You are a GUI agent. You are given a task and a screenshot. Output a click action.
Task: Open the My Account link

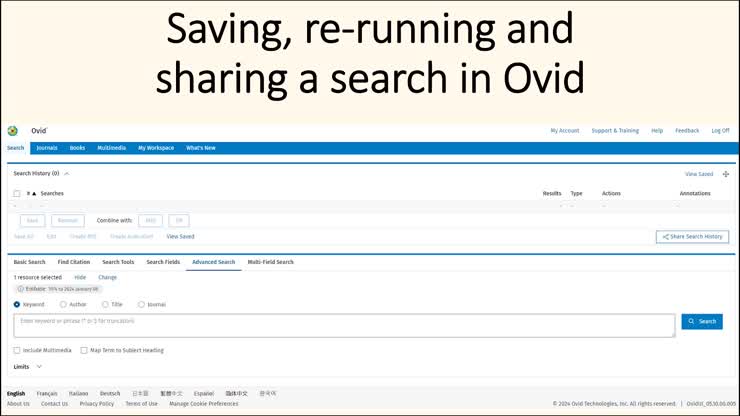pos(565,131)
